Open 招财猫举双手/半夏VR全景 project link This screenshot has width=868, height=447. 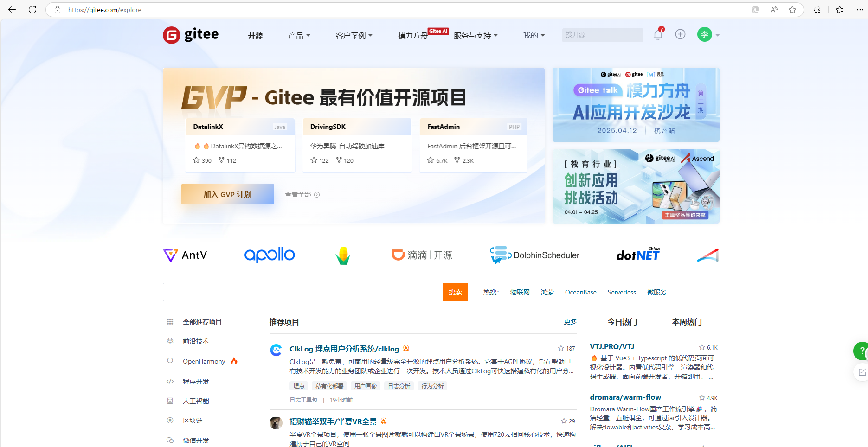tap(333, 421)
